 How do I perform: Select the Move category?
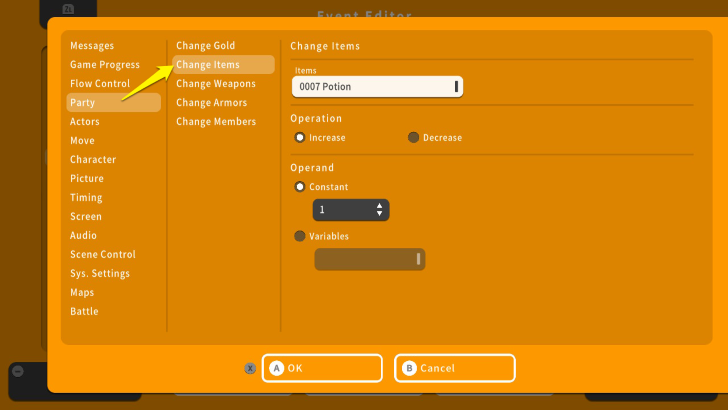point(82,141)
